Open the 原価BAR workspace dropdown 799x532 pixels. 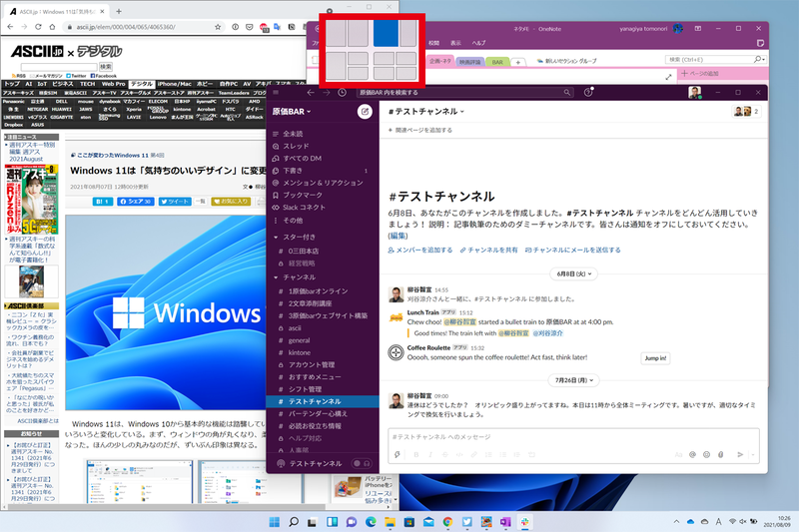[x=291, y=112]
